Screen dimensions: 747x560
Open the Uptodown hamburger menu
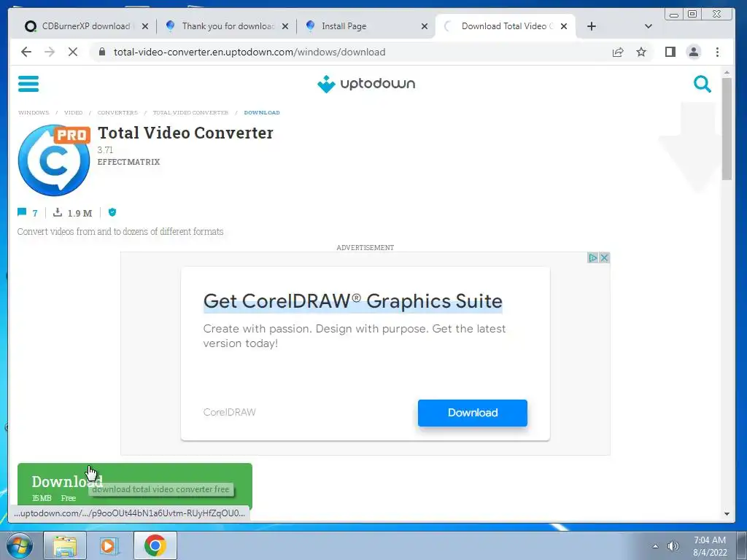click(x=28, y=84)
